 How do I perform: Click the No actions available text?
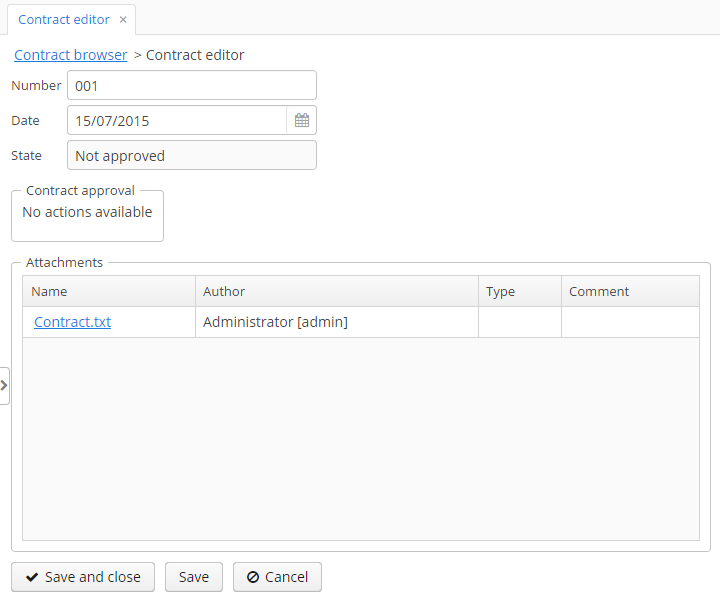point(87,212)
